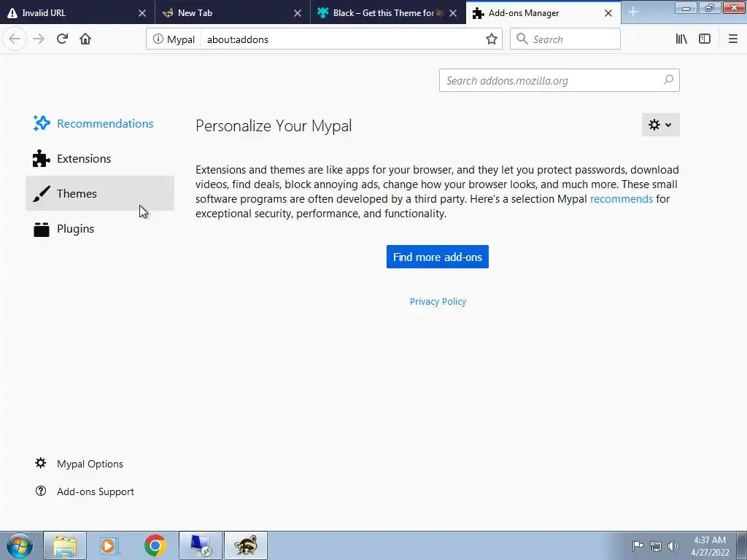
Task: Open remote desktop taskbar icon
Action: (x=201, y=545)
